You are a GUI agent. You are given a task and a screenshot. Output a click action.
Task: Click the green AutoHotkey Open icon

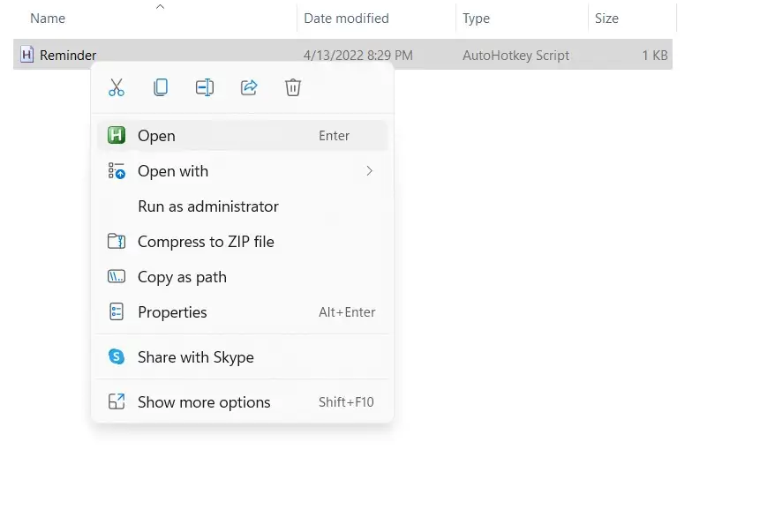pos(117,136)
